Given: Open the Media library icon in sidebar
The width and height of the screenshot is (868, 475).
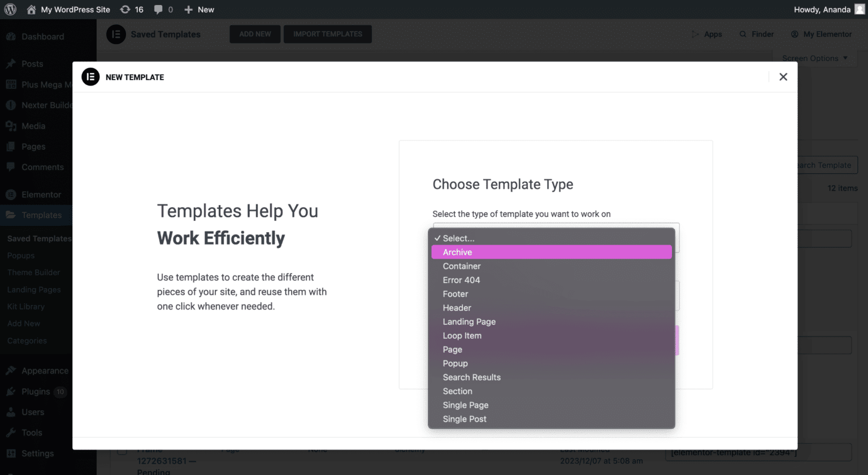Looking at the screenshot, I should [x=11, y=125].
